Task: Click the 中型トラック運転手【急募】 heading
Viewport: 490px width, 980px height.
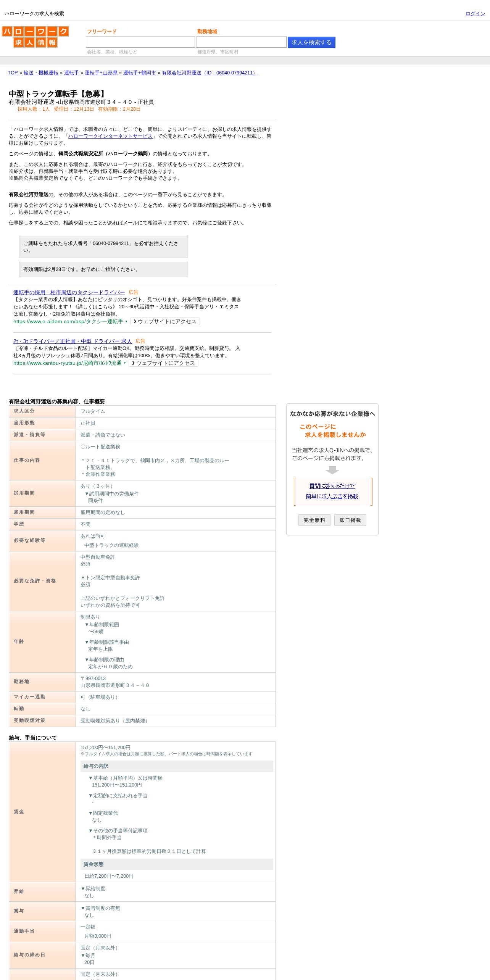Action: point(58,94)
